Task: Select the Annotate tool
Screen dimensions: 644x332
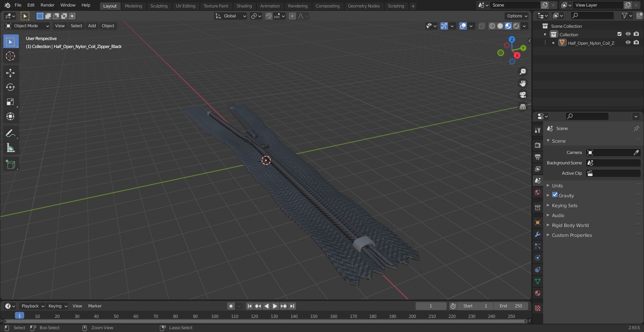Action: coord(10,133)
